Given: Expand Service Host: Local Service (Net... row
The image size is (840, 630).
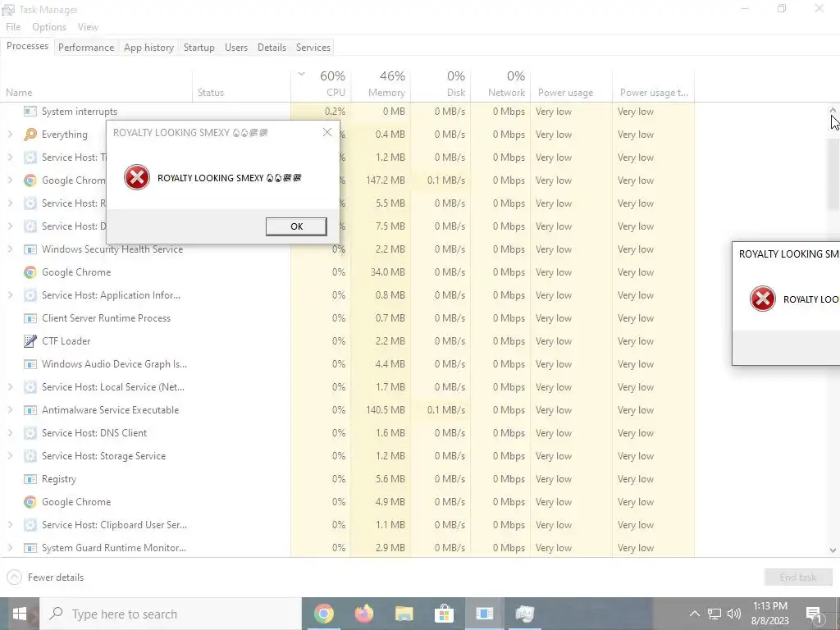Looking at the screenshot, I should pos(10,387).
